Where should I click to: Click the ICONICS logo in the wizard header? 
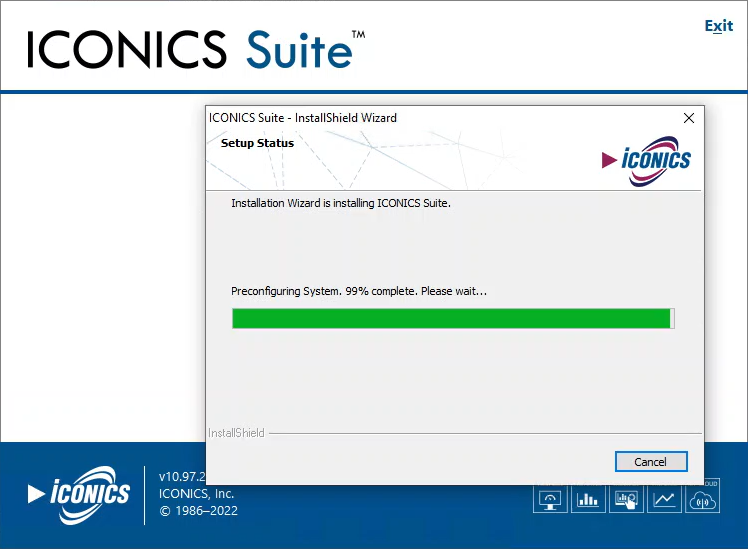(x=646, y=161)
